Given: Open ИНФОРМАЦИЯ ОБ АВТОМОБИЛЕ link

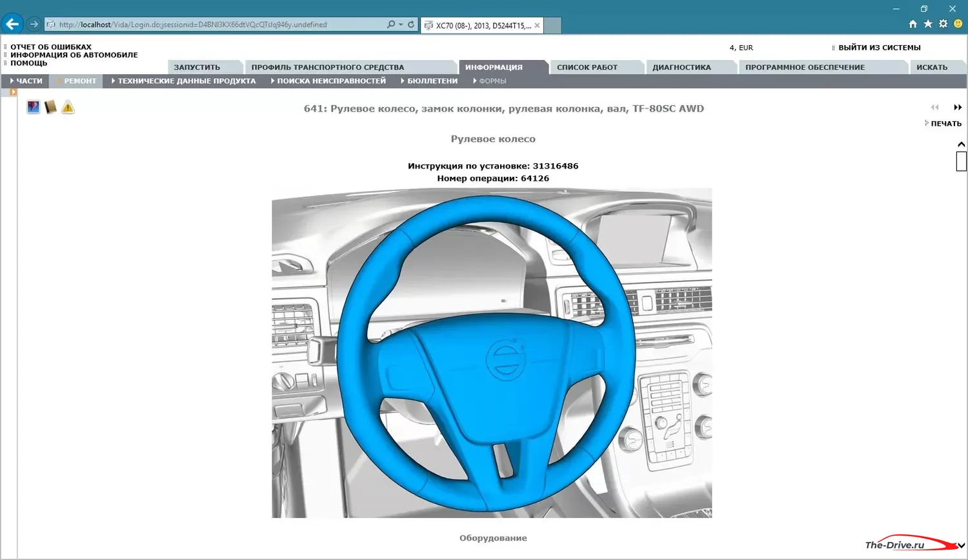Looking at the screenshot, I should click(x=74, y=55).
